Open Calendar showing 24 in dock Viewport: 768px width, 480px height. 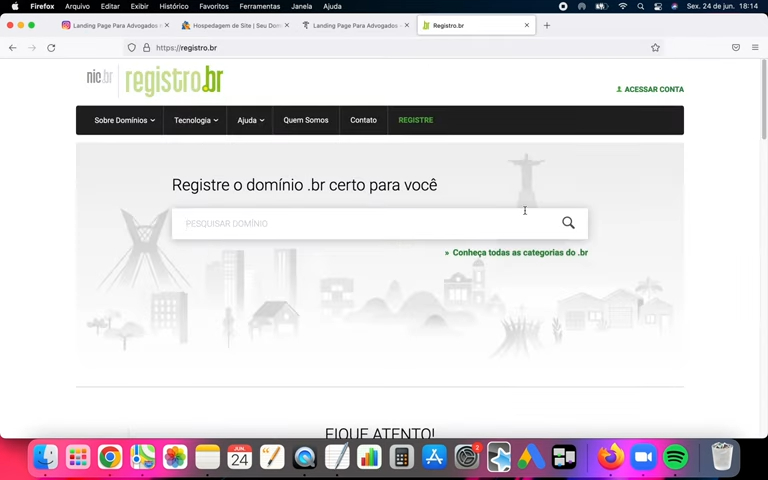pos(240,457)
